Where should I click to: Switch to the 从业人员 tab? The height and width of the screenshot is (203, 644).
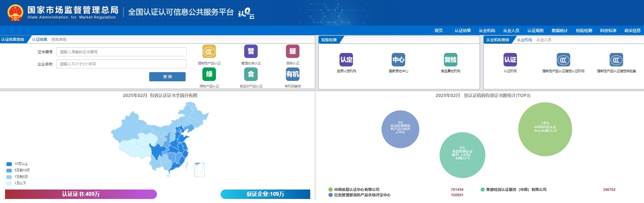click(x=544, y=40)
